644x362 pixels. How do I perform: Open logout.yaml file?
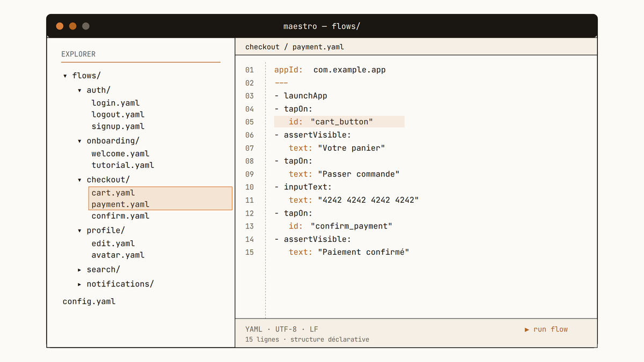(x=118, y=115)
